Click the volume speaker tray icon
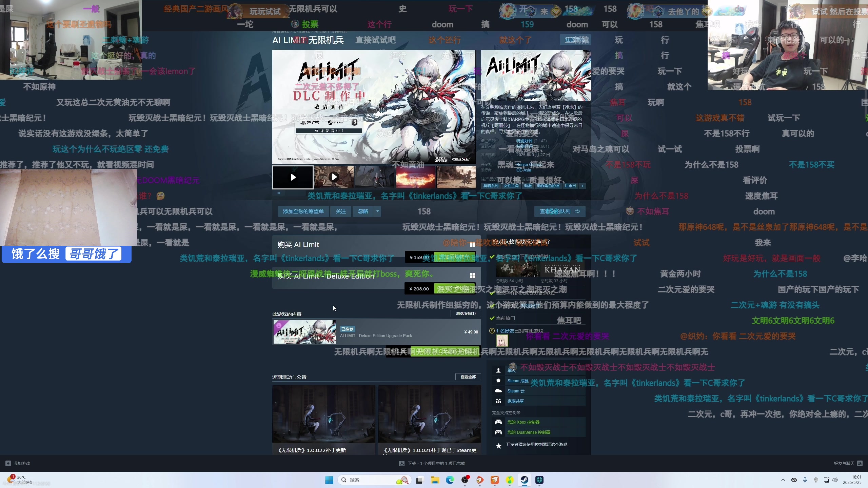868x488 pixels. [x=835, y=480]
